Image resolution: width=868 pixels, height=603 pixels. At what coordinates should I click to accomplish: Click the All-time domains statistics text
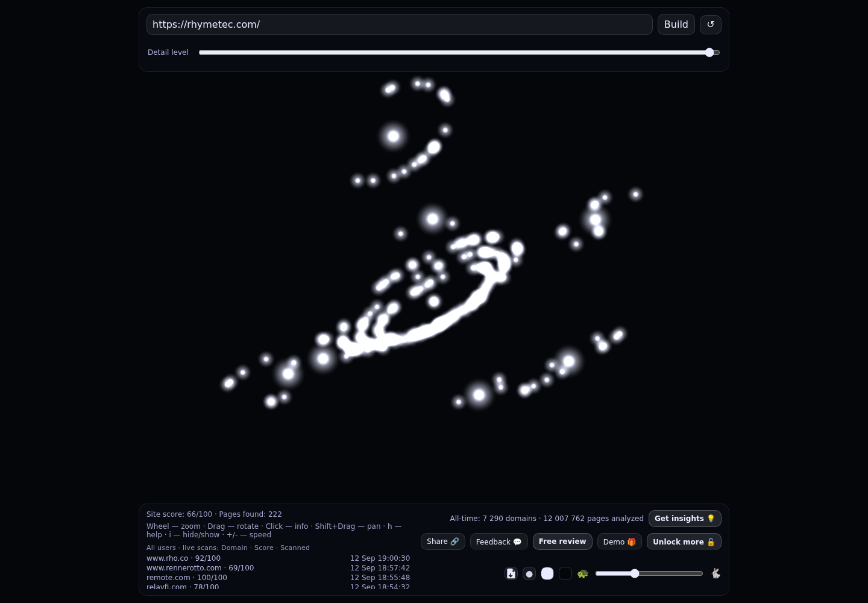pyautogui.click(x=547, y=519)
